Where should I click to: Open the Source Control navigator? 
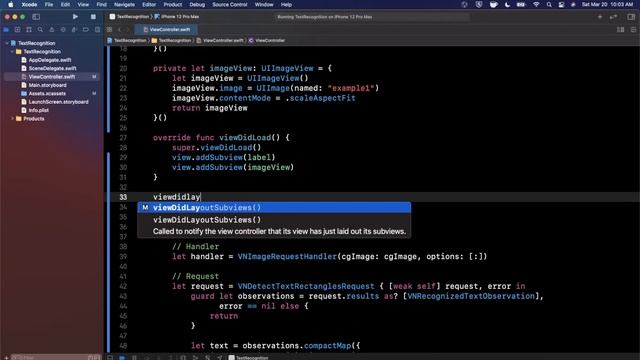17,29
